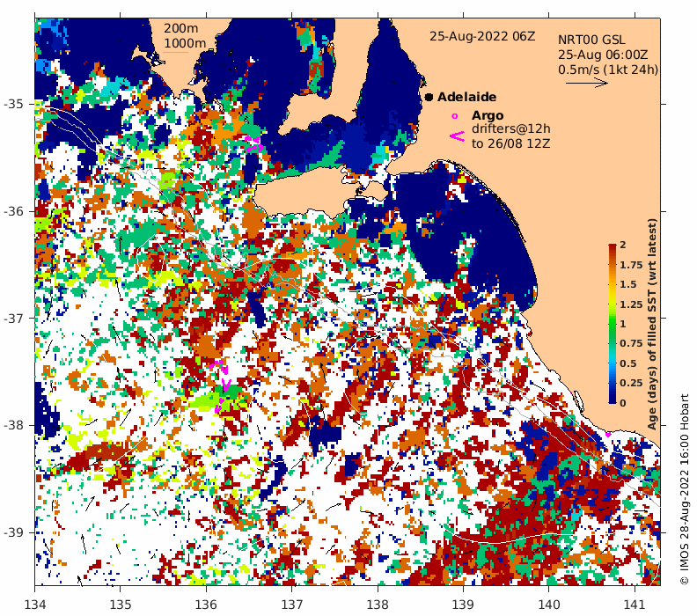Click the NRT00 GSL text label

591,40
